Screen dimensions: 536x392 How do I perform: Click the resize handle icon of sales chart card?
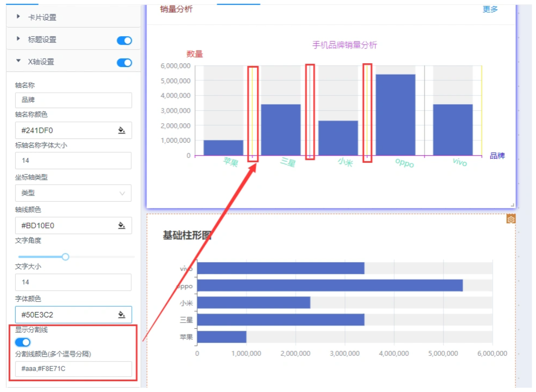[x=512, y=205]
